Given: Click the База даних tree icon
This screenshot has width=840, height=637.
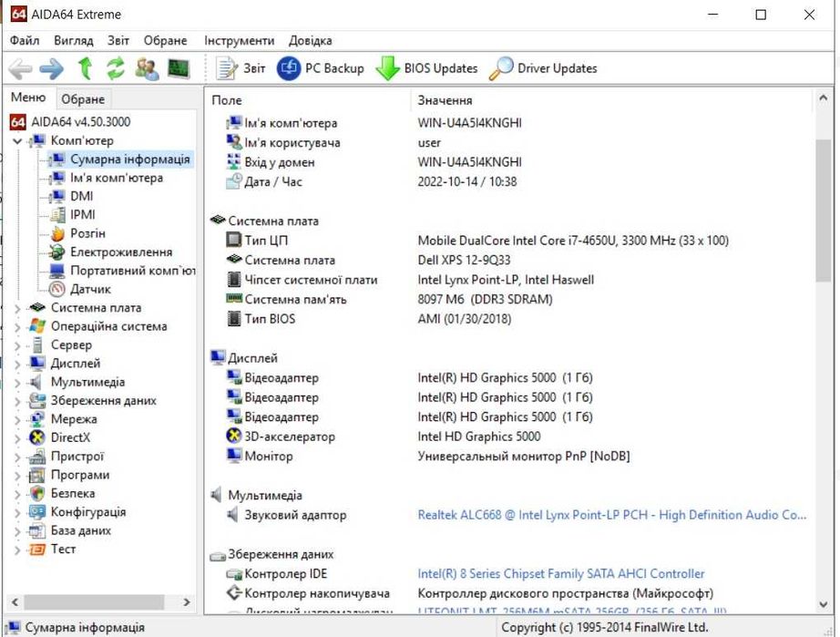Looking at the screenshot, I should pos(37,531).
